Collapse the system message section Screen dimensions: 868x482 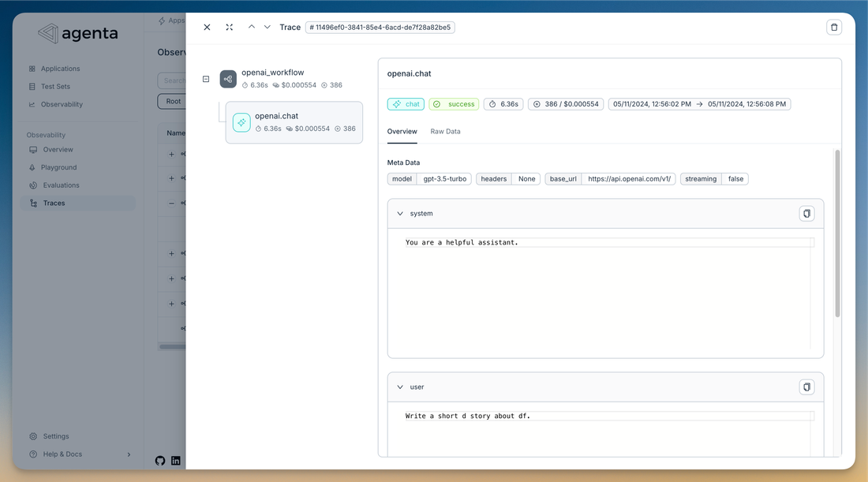pos(400,214)
